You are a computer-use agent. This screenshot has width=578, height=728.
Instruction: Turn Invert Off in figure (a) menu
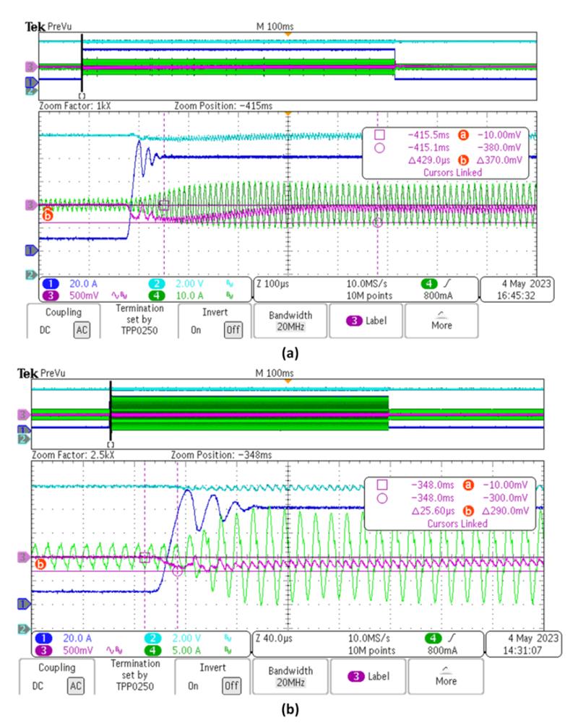point(232,330)
